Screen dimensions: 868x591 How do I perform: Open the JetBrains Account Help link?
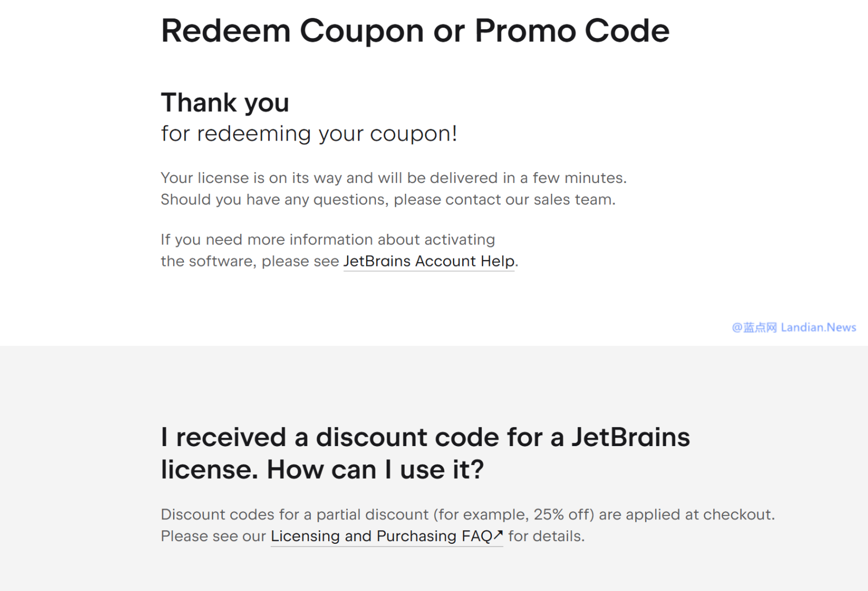click(429, 262)
